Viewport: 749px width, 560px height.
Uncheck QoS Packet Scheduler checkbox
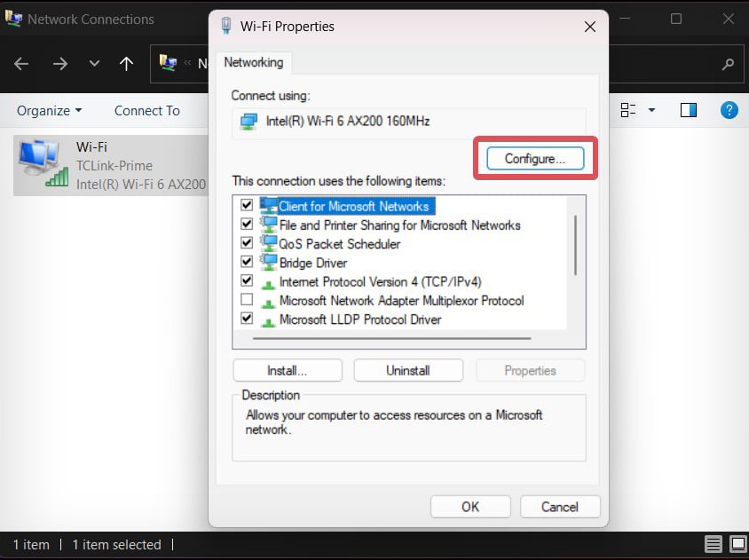tap(247, 243)
